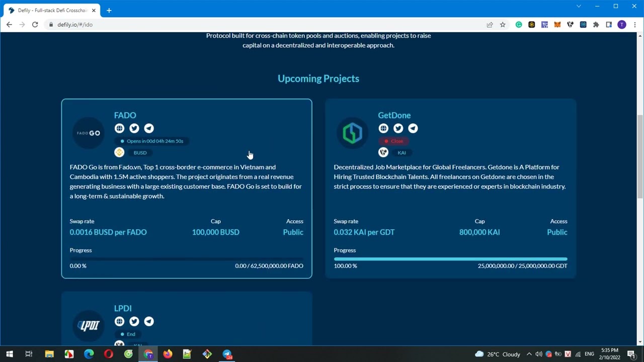The width and height of the screenshot is (644, 362).
Task: Open the LPDI project title link
Action: coord(123,308)
